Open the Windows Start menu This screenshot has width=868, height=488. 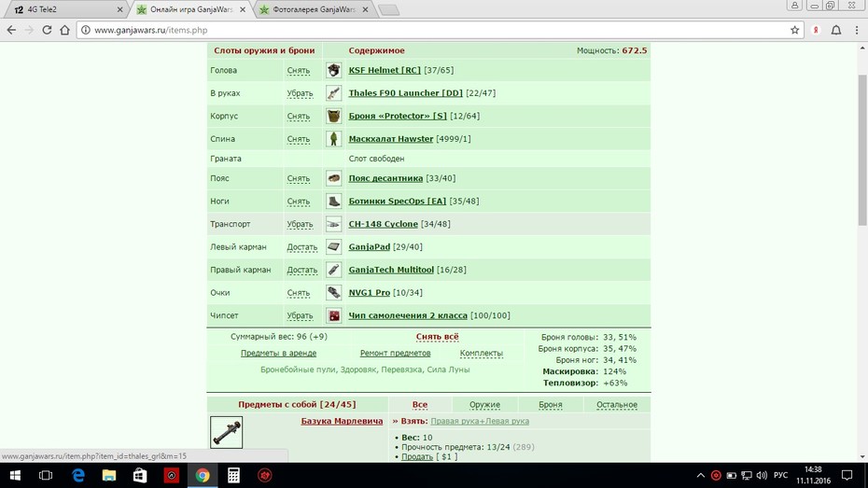click(15, 475)
